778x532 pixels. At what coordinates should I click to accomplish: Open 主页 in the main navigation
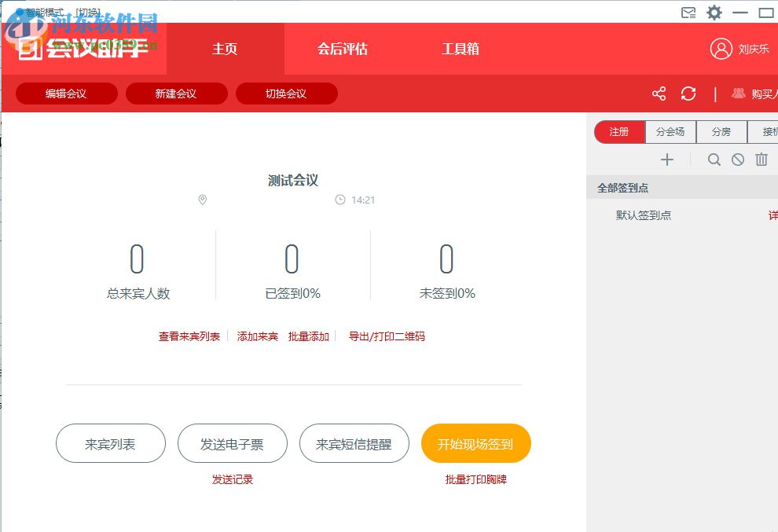[x=226, y=48]
